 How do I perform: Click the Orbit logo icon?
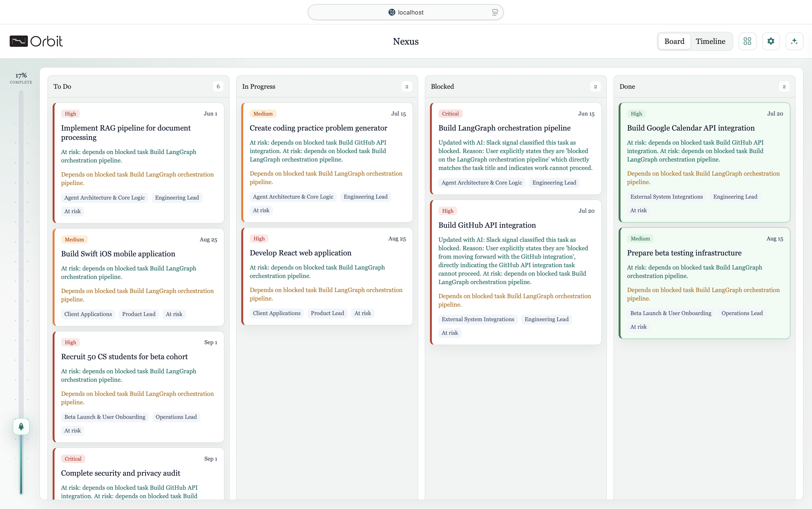(x=19, y=41)
